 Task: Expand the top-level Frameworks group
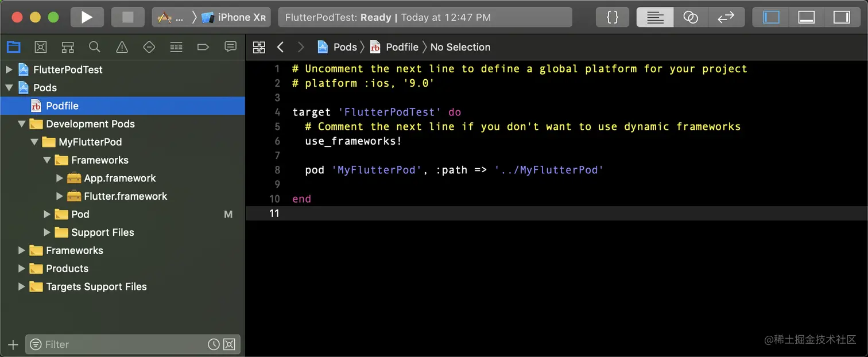pyautogui.click(x=22, y=250)
